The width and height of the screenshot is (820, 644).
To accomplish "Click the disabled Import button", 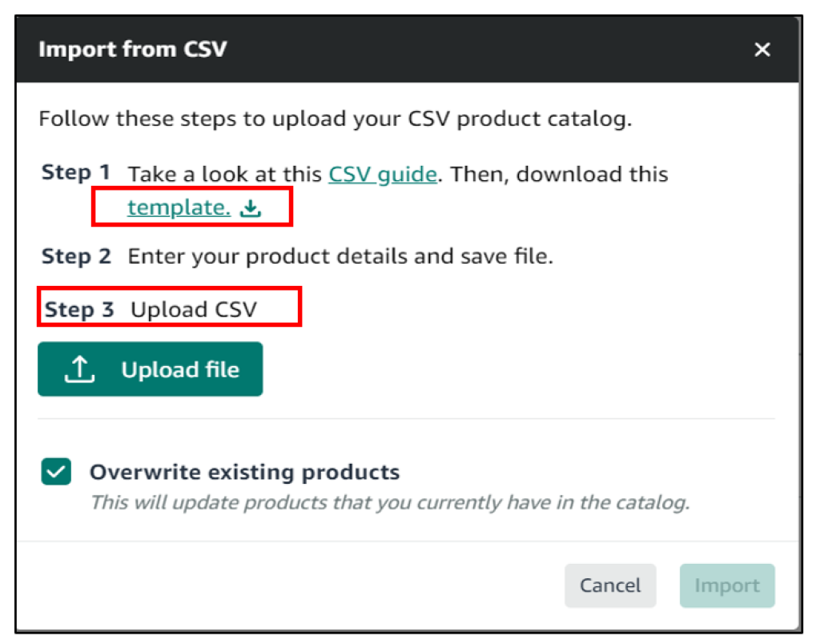I will (x=726, y=586).
